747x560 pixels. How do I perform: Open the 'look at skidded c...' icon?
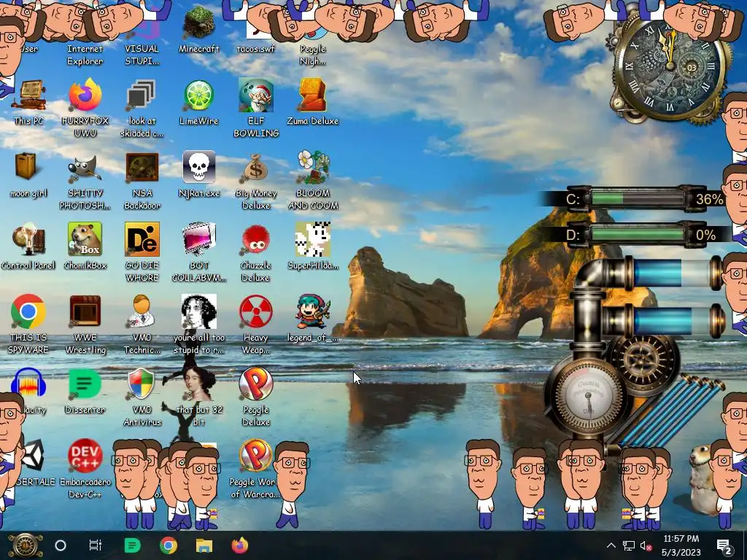click(142, 108)
